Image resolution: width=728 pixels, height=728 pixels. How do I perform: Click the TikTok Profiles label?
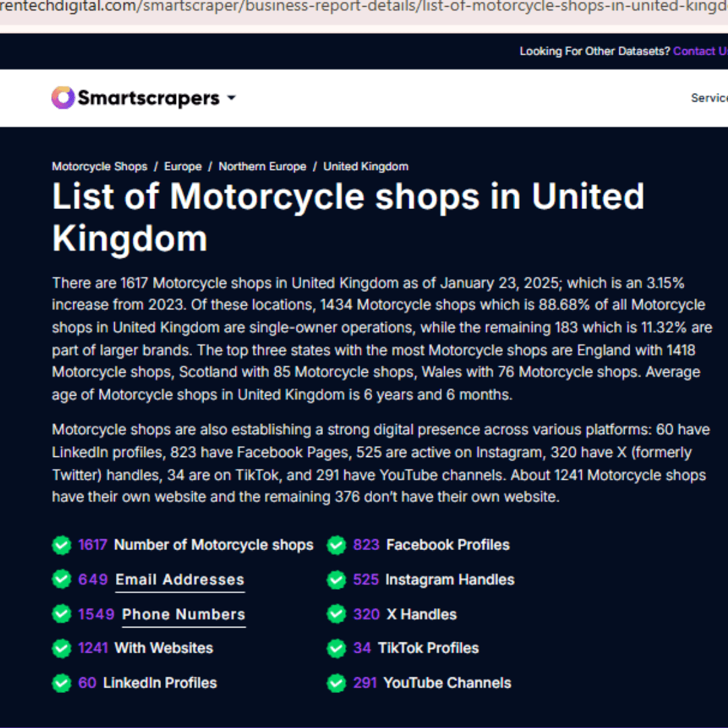pos(429,648)
